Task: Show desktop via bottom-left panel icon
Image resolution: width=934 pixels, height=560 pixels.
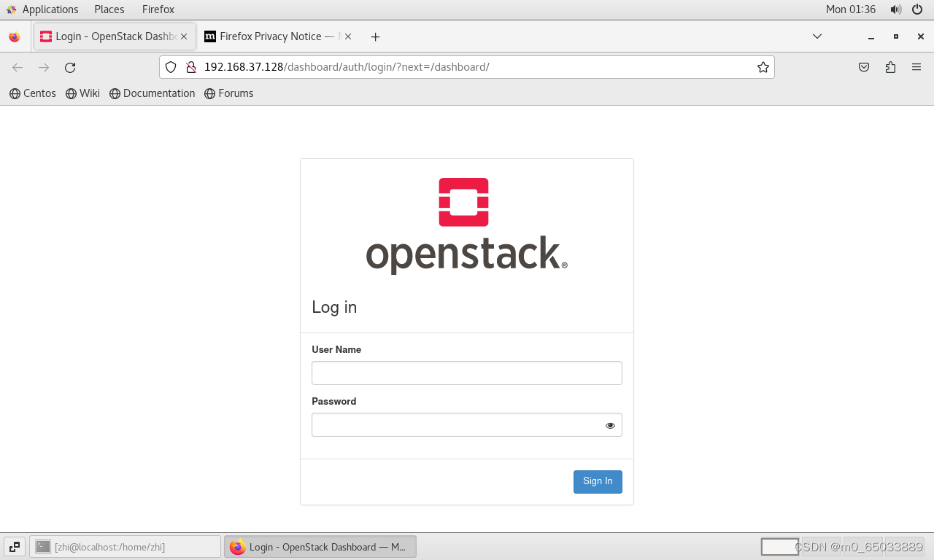Action: pos(15,546)
